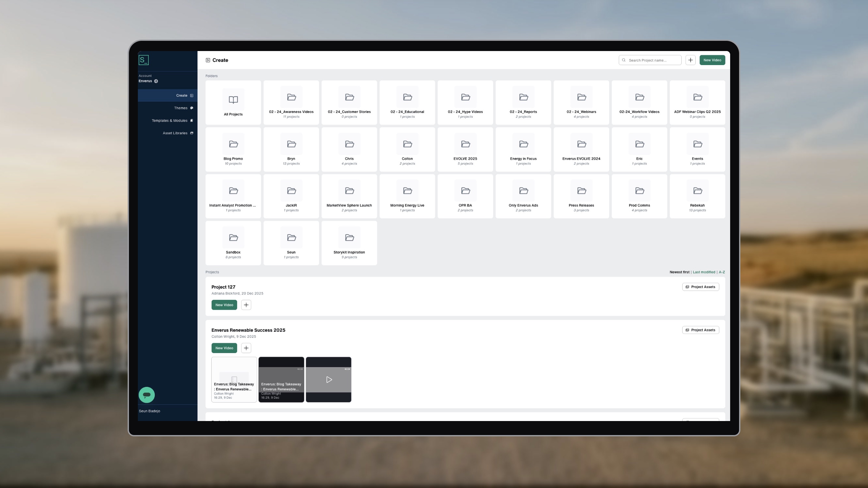Screen dimensions: 868x488
Task: Open Project Assets for Enverus Renewable Success 2025
Action: [x=700, y=330]
